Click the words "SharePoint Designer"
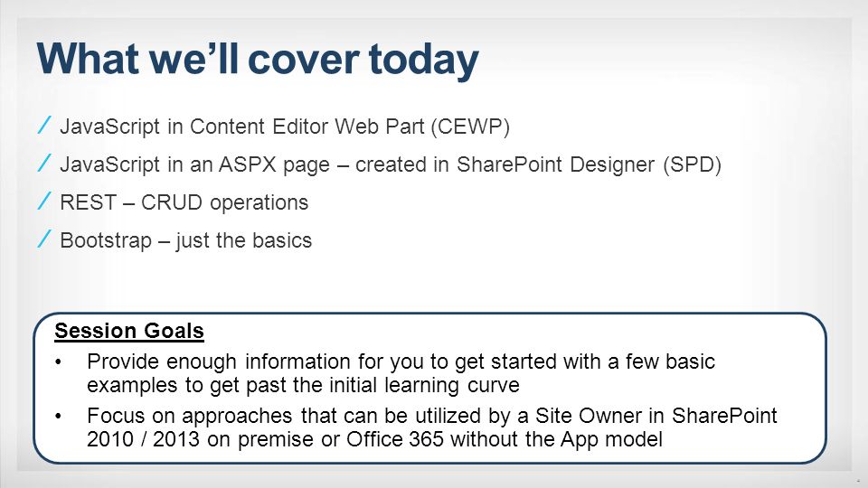 pyautogui.click(x=555, y=164)
